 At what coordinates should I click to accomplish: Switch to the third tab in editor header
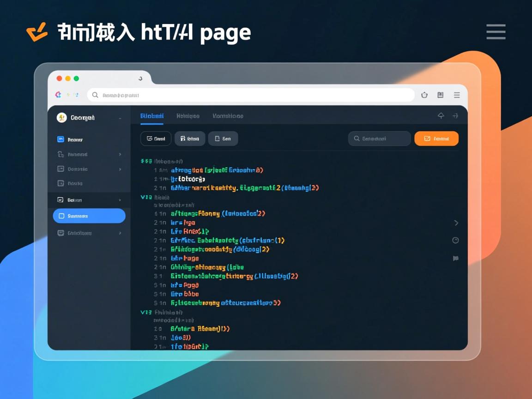pos(228,116)
